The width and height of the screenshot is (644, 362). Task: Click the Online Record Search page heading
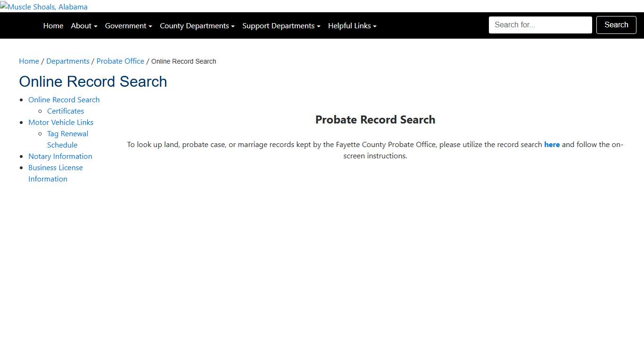pos(93,82)
